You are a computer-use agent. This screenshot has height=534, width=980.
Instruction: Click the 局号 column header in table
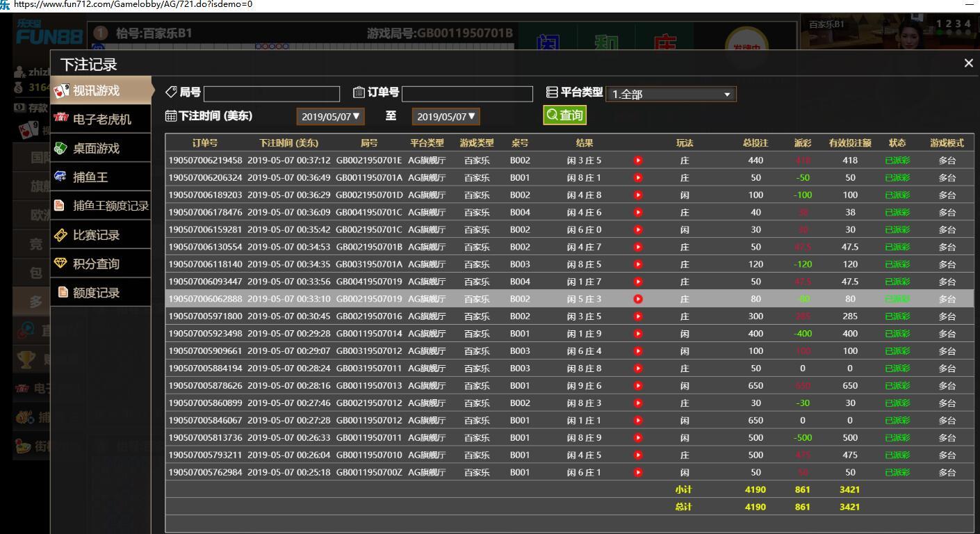369,143
